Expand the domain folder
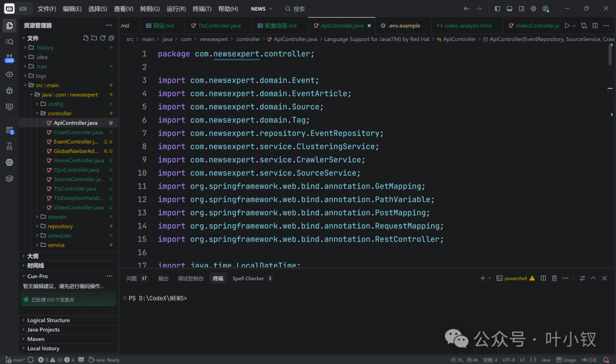Screen dimensions: 616x364 (x=57, y=217)
